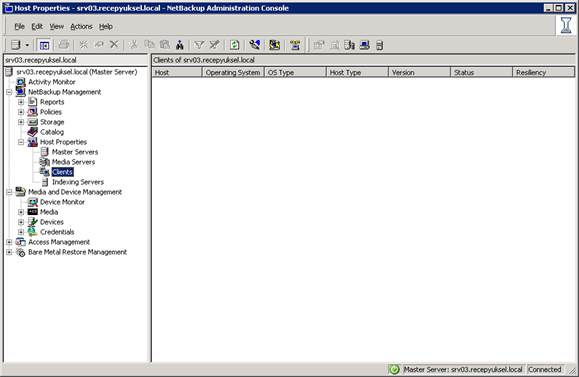This screenshot has height=377, width=579.
Task: Click the blue computer toolbar icon
Action: [x=365, y=45]
